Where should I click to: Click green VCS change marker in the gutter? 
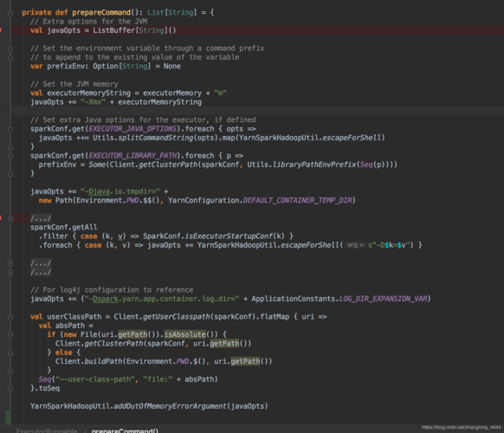pyautogui.click(x=8, y=417)
